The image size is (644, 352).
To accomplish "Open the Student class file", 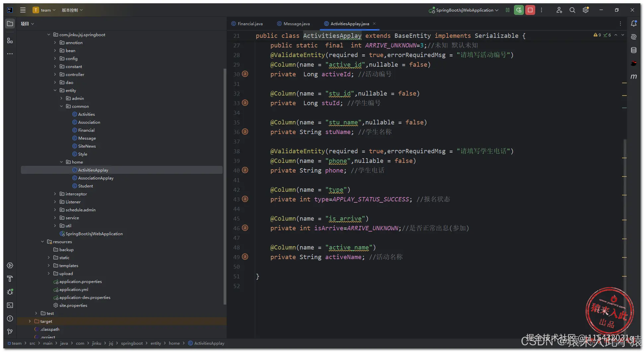I will (x=85, y=186).
